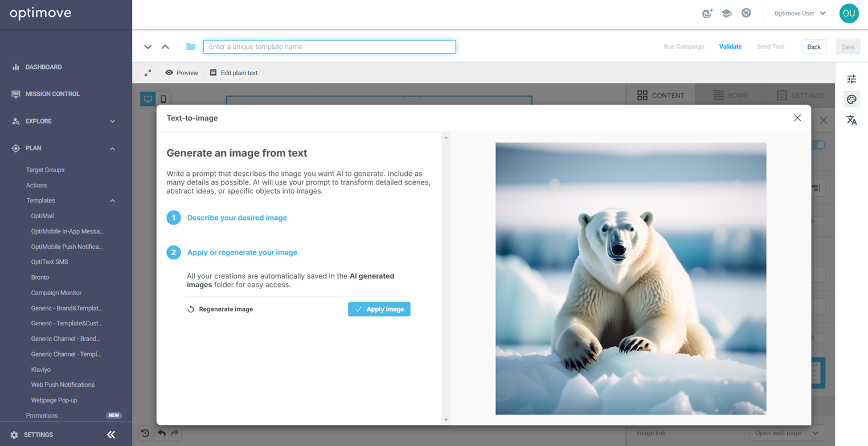Switch to desktop view toggle
Image resolution: width=868 pixels, height=446 pixels.
(148, 99)
